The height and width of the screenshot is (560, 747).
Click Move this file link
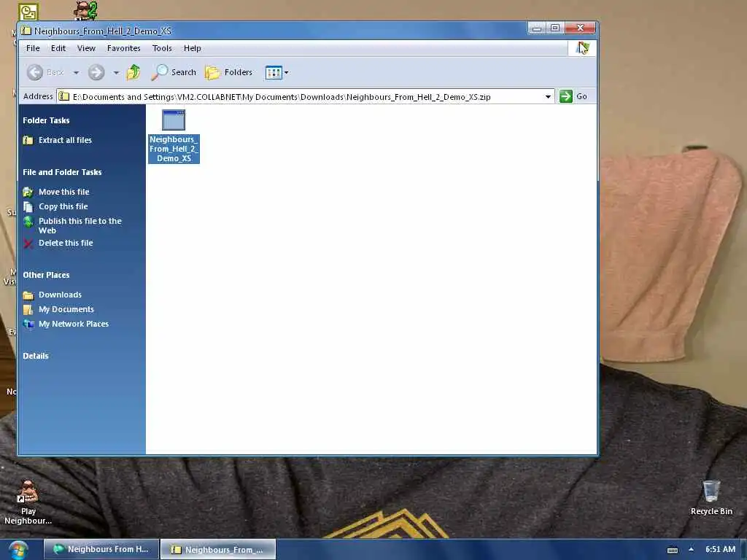coord(64,192)
